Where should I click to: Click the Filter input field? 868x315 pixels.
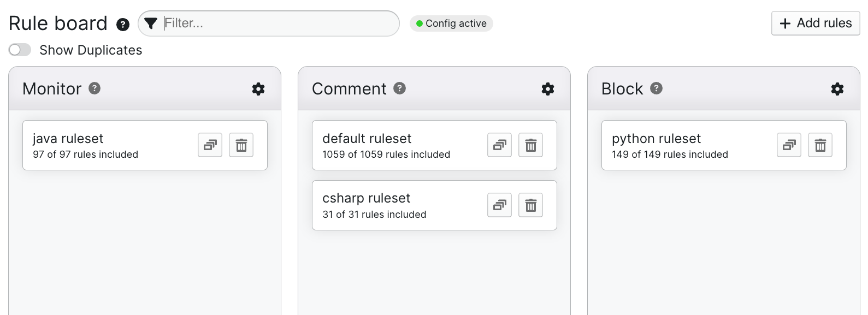[x=279, y=23]
